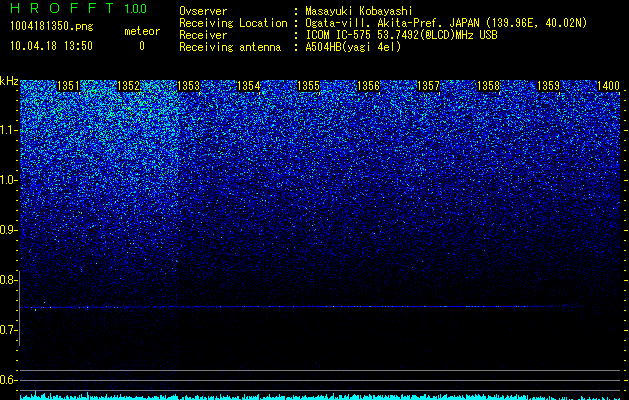Click the 1351 time marker
Viewport: 629px width, 400px height.
pyautogui.click(x=68, y=86)
